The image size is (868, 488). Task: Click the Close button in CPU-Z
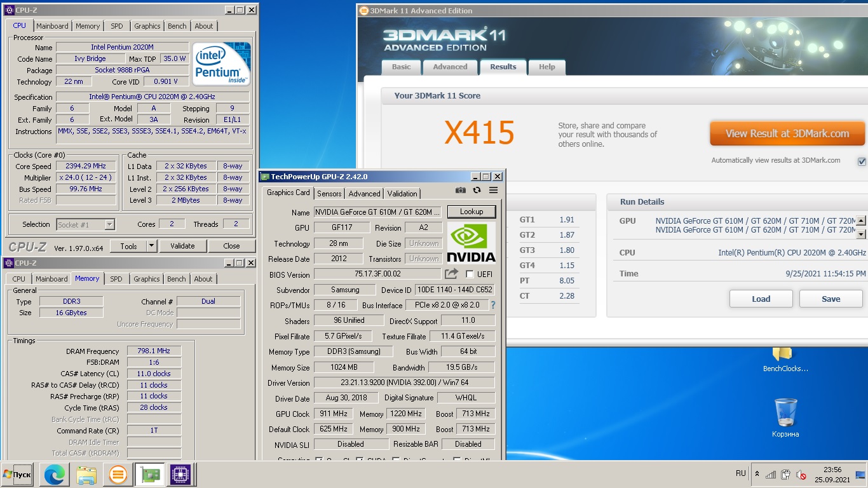coord(232,246)
